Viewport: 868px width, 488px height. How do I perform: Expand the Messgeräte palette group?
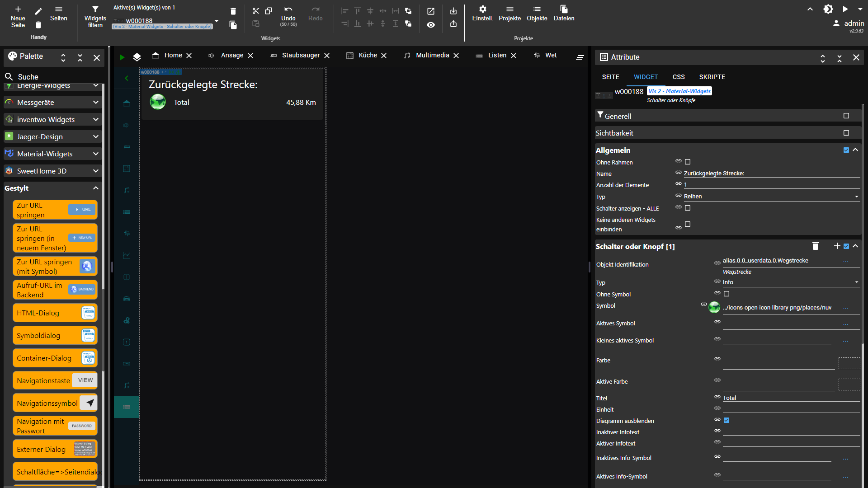point(96,102)
